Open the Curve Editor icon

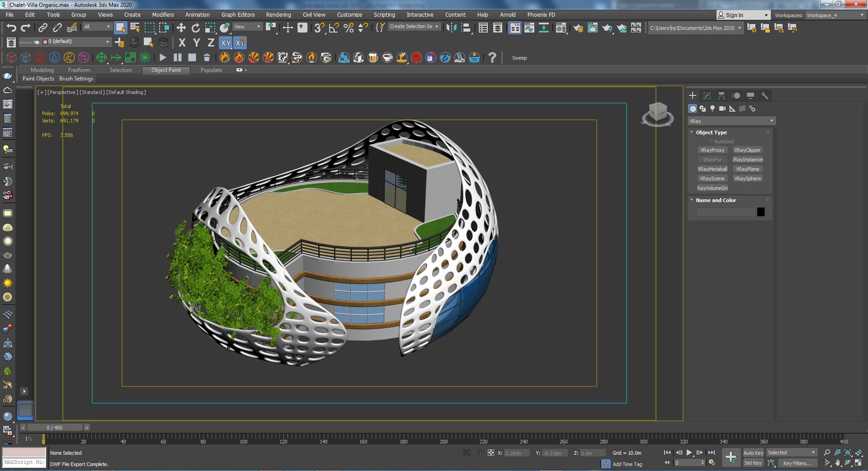click(529, 28)
